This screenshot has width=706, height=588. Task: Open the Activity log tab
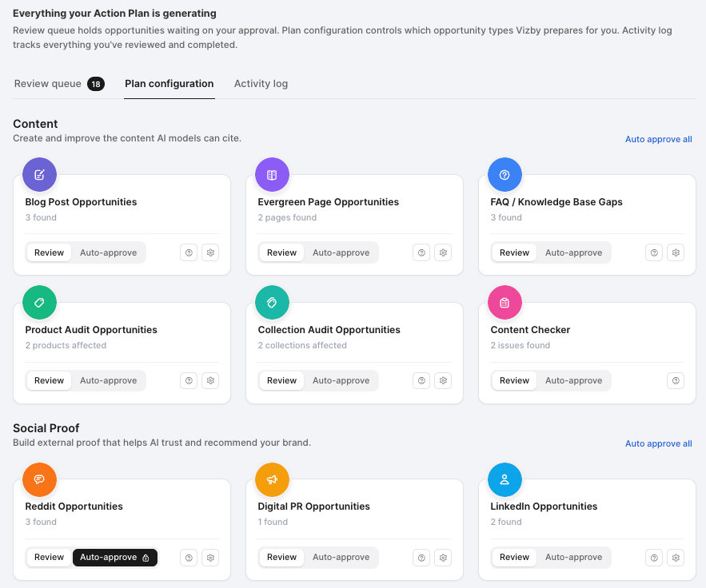click(261, 84)
